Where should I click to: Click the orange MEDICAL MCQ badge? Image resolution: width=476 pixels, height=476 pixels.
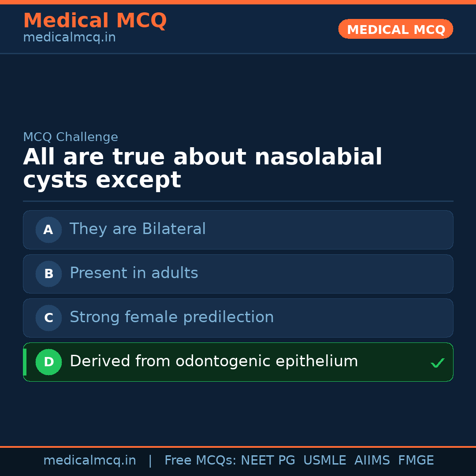(x=395, y=30)
